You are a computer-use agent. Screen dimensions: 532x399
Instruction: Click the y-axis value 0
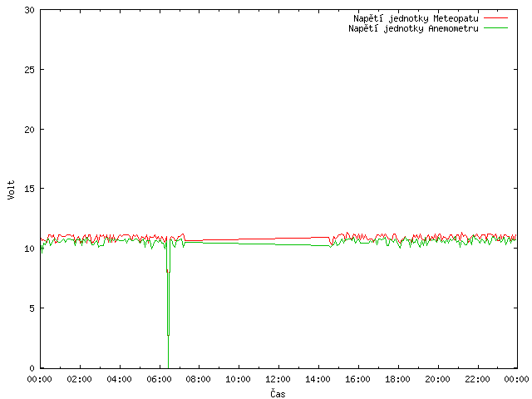click(x=32, y=367)
